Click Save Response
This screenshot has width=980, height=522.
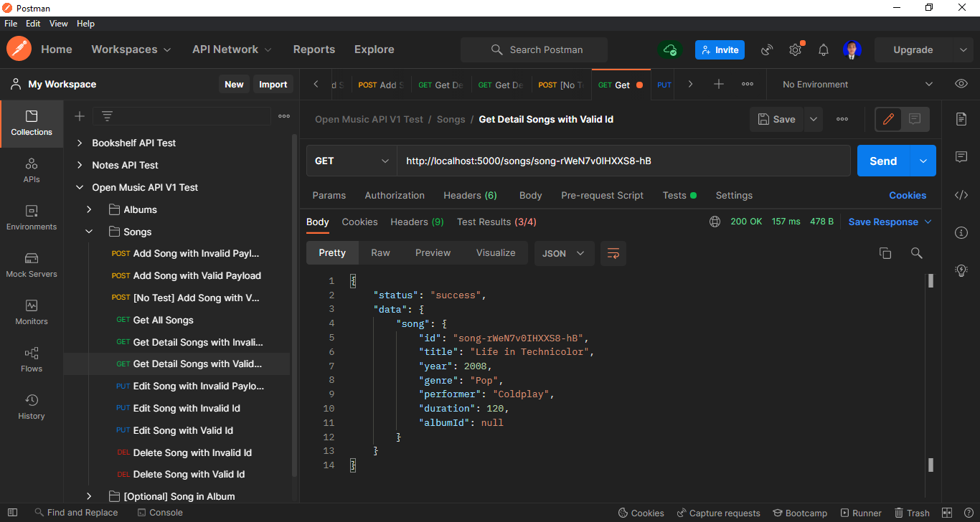point(890,222)
